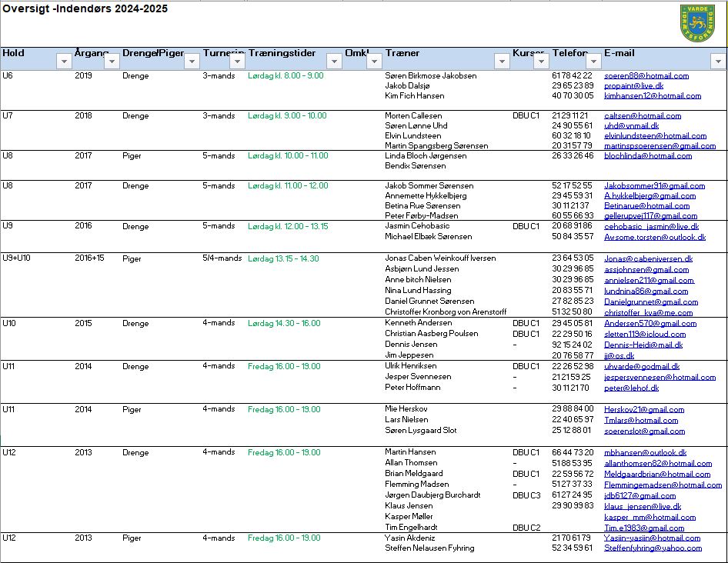
Task: Select the title cell Oversigt -Indendørs 2024-2025
Action: pyautogui.click(x=85, y=8)
